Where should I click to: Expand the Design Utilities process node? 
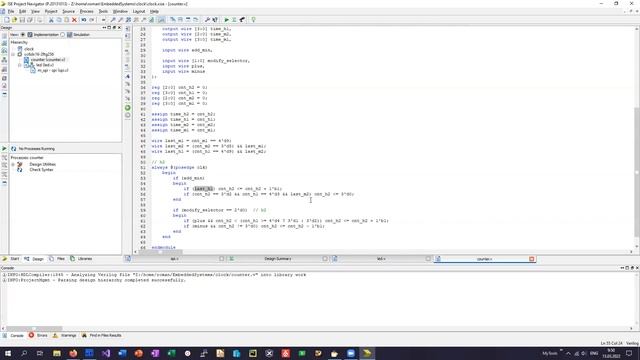click(x=13, y=164)
